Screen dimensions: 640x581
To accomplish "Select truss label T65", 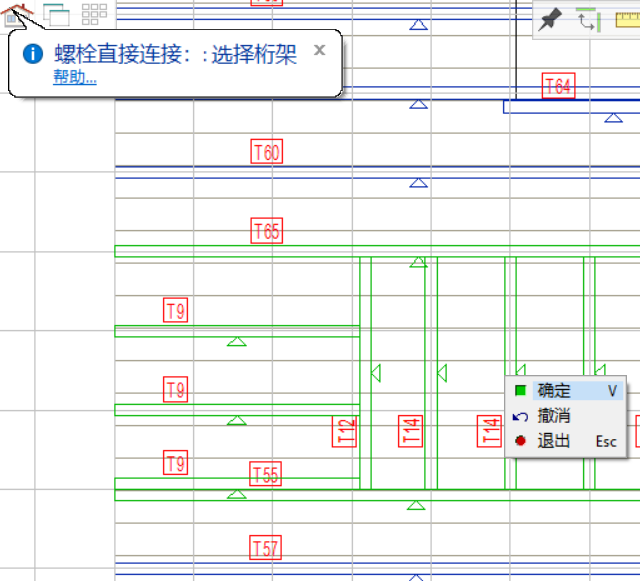I will coord(267,231).
